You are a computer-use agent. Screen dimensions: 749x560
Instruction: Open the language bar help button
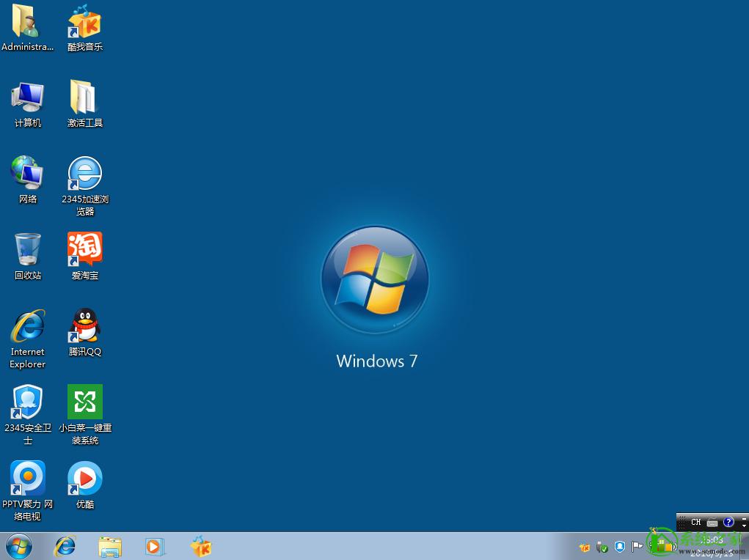coord(728,523)
